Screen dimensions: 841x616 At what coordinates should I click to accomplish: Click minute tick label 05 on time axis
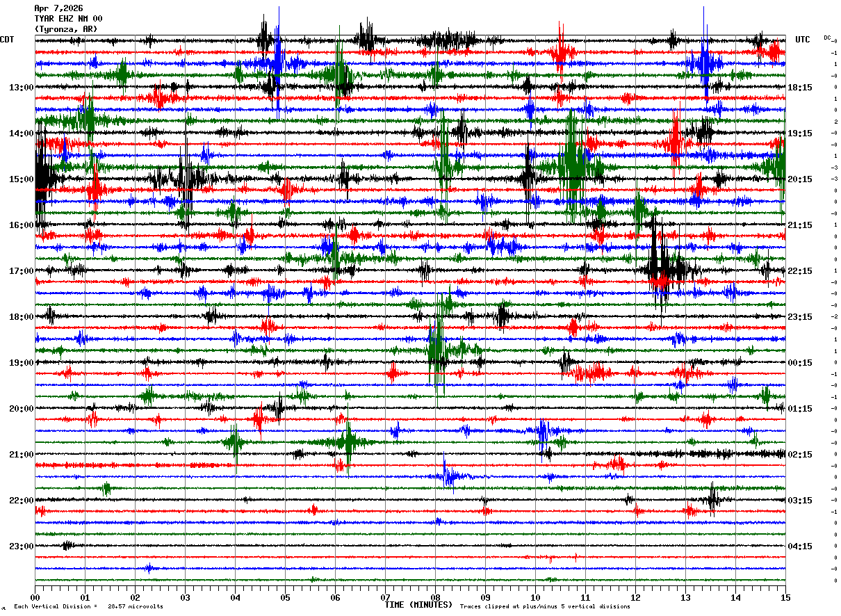285,597
